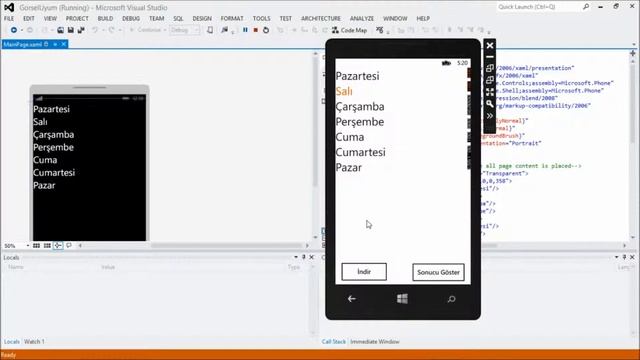
Task: Click the Restart debugging icon
Action: pyautogui.click(x=266, y=30)
